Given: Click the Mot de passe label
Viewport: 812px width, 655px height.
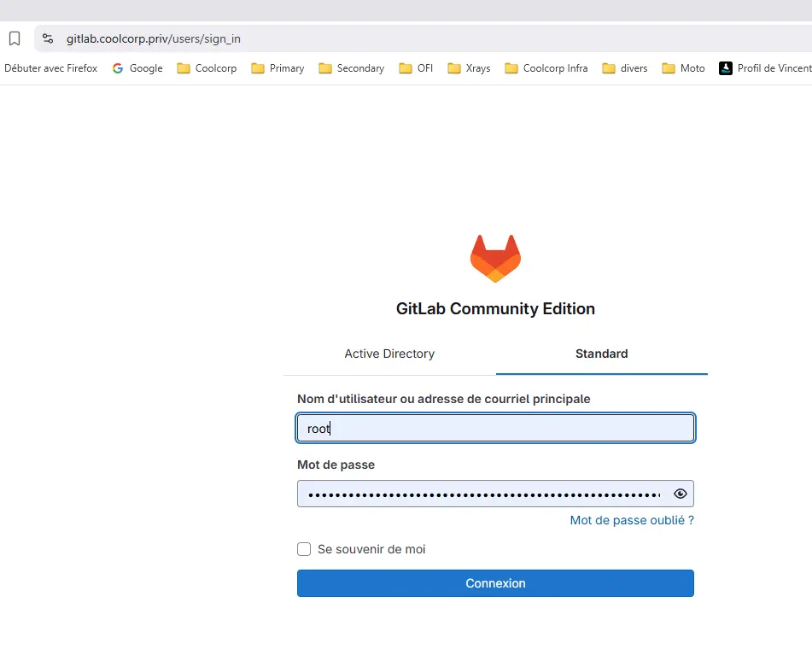Looking at the screenshot, I should [336, 465].
